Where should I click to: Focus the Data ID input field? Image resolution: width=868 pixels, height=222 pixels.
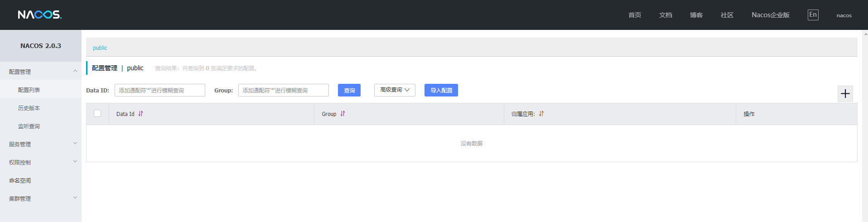(x=160, y=90)
